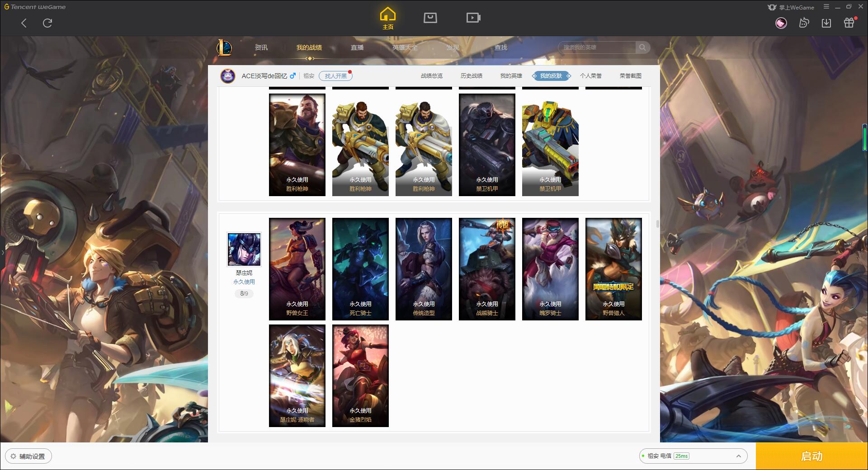Image resolution: width=868 pixels, height=470 pixels.
Task: Select the 传统造型 skin card
Action: tap(424, 269)
